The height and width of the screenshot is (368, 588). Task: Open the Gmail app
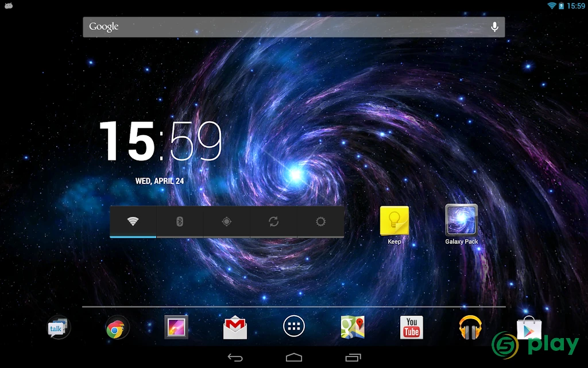pos(235,327)
